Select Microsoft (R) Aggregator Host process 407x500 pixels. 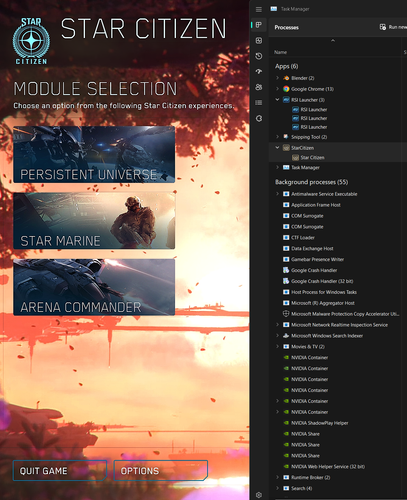[x=338, y=303]
